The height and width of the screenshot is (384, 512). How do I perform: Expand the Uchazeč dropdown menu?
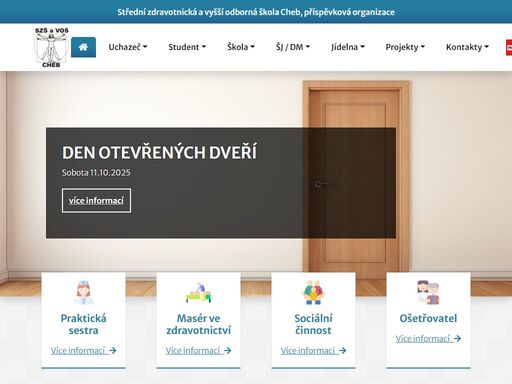coord(128,47)
